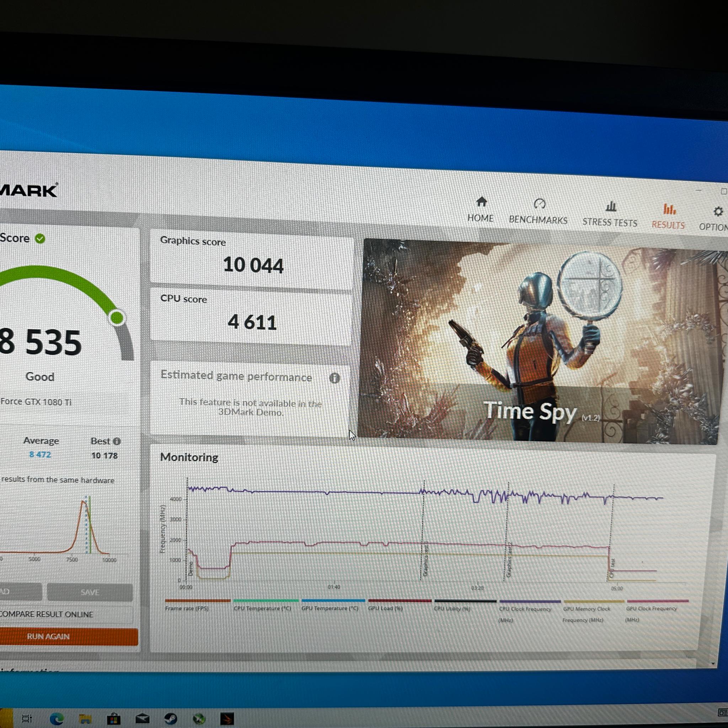Click the Graphics score value 10 044
Screen dimensions: 728x728
pyautogui.click(x=253, y=265)
